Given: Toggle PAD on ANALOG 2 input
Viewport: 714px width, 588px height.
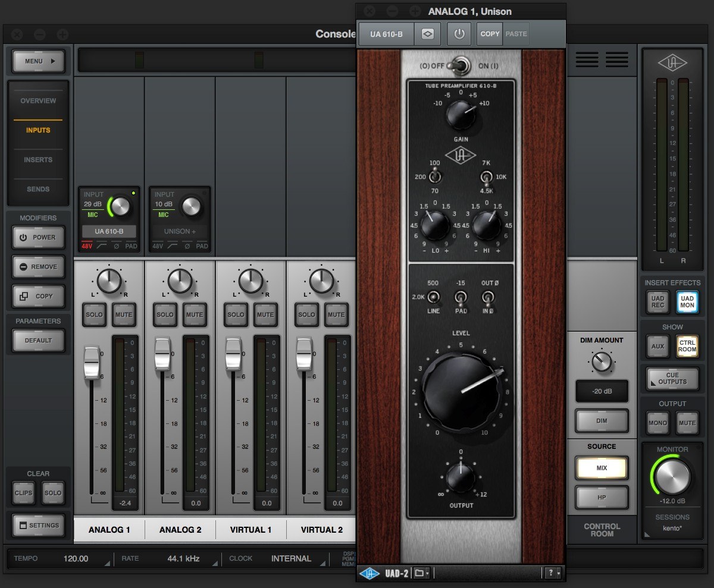Looking at the screenshot, I should tap(202, 246).
